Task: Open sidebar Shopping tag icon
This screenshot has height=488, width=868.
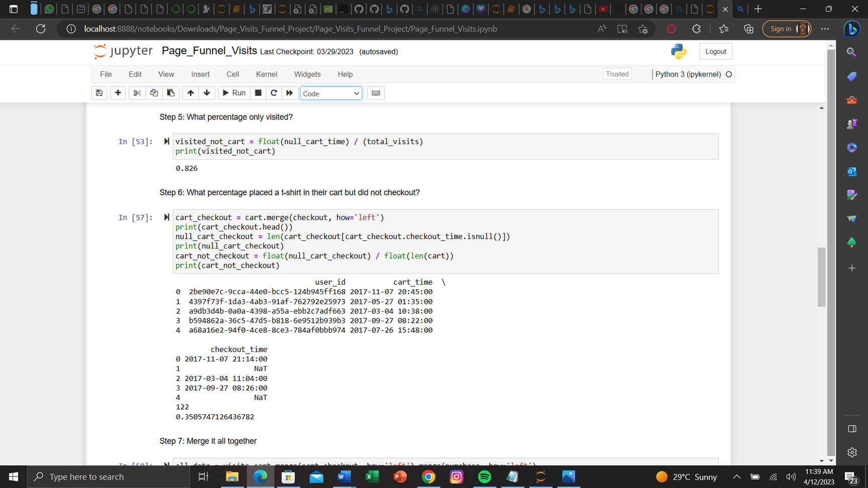Action: tap(851, 76)
